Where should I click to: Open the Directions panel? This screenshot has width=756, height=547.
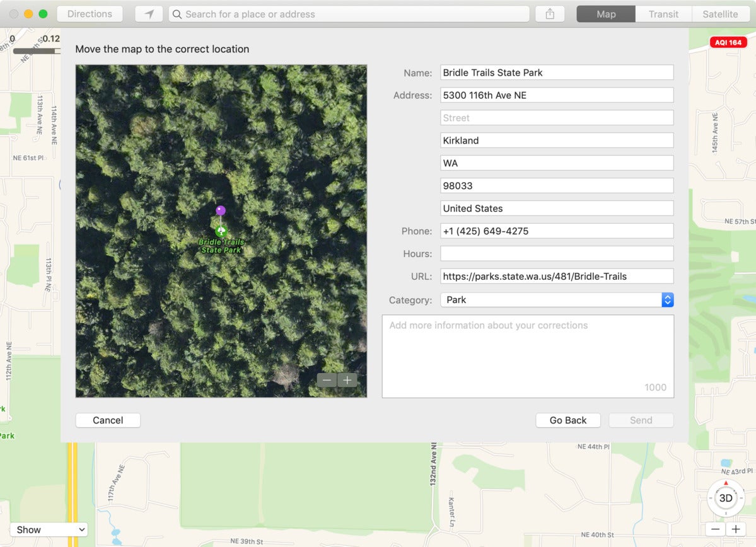[x=90, y=14]
